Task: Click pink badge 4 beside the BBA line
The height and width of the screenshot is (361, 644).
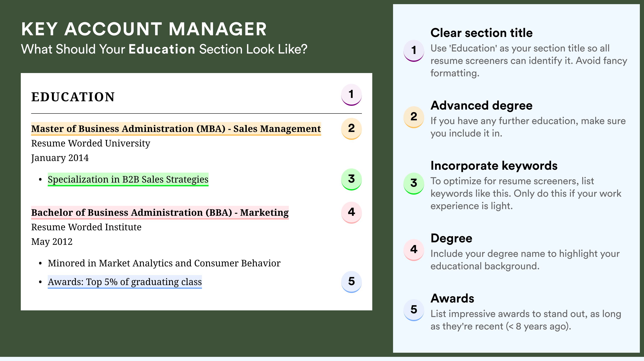Action: click(351, 212)
